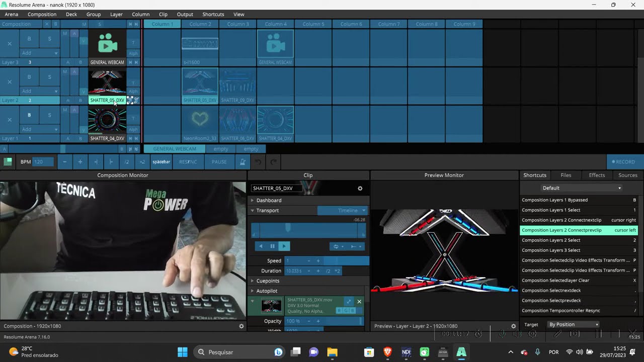644x362 pixels.
Task: Toggle Composition bypass B button
Action: click(55, 24)
